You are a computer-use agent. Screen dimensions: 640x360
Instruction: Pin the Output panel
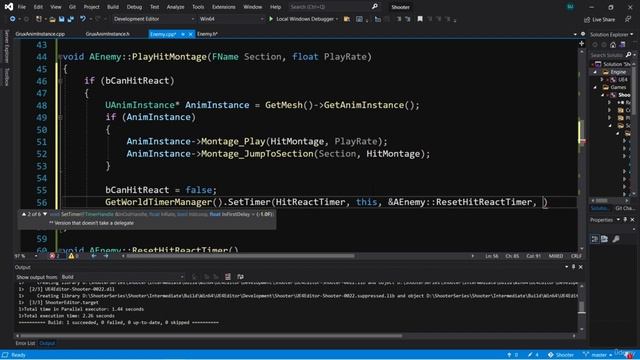point(573,267)
